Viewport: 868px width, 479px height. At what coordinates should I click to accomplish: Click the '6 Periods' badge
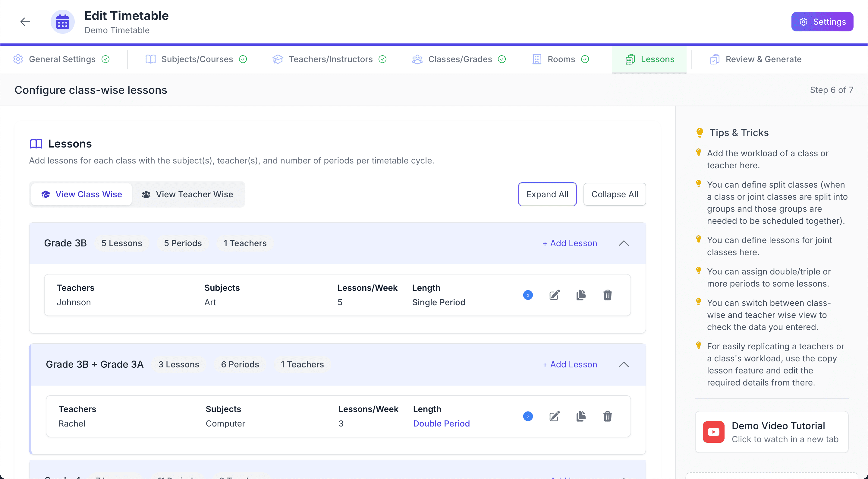(x=240, y=365)
